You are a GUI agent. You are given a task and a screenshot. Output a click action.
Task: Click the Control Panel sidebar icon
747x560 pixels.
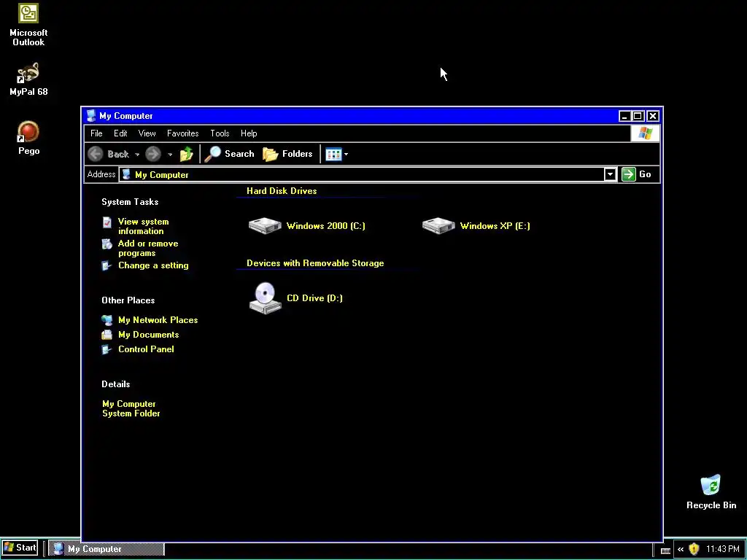click(x=107, y=349)
